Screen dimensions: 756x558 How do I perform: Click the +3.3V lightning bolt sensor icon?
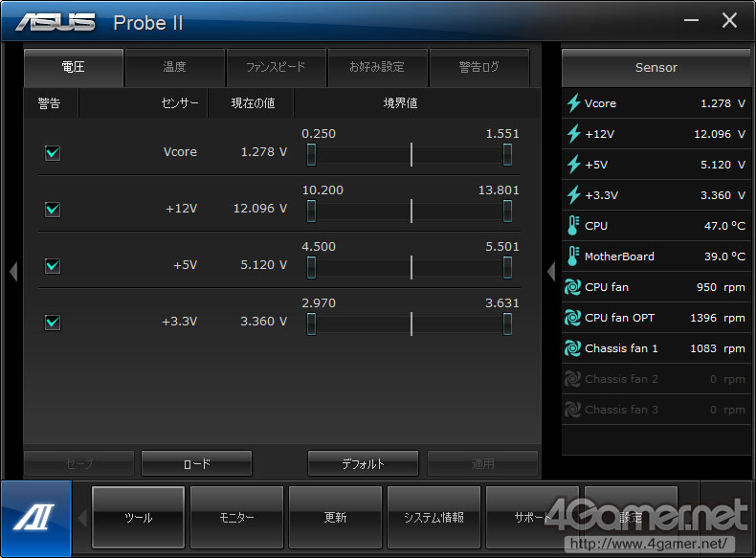(573, 195)
